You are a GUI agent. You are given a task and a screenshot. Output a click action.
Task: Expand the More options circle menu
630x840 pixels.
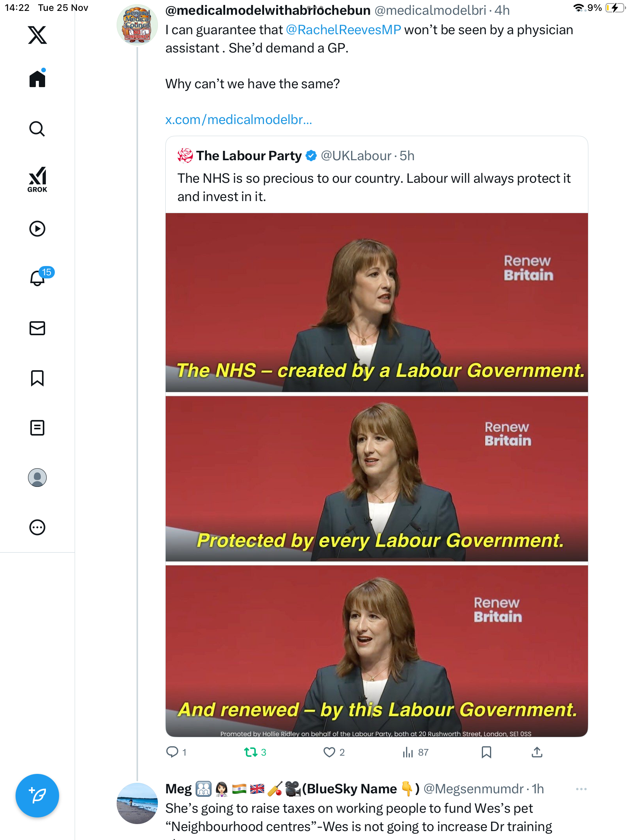(x=37, y=527)
